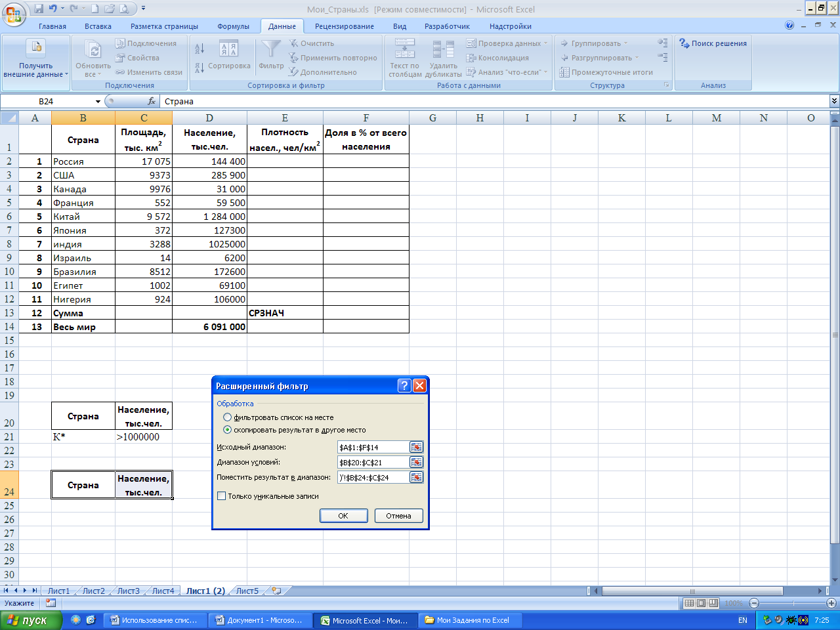Click Промежуточные итоги in Структура

click(x=606, y=72)
